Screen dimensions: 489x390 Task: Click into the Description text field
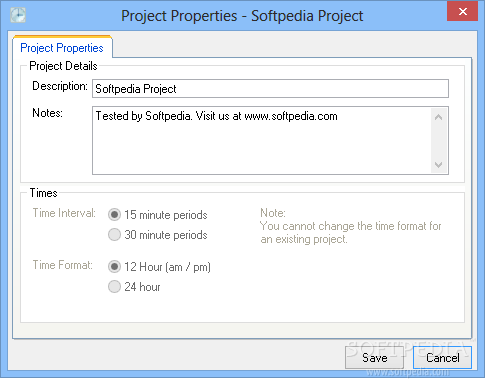(270, 89)
